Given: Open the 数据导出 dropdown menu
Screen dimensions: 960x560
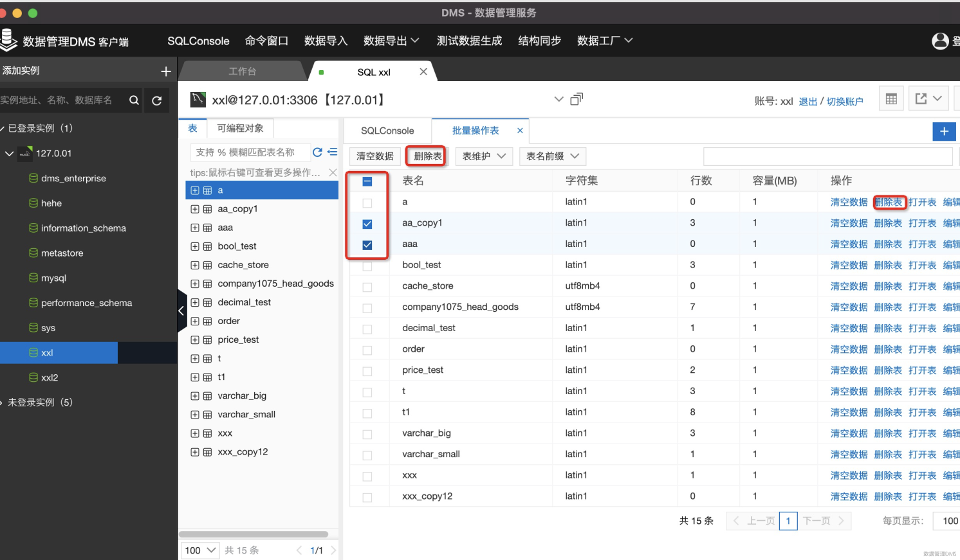Looking at the screenshot, I should (391, 41).
